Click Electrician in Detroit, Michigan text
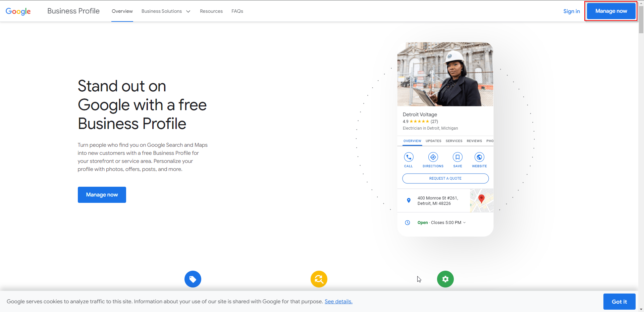 430,128
